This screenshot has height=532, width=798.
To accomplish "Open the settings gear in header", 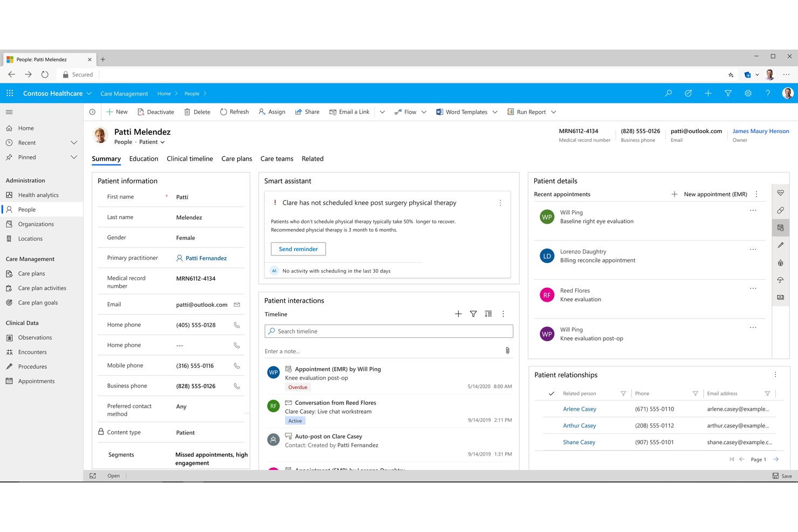I will pos(748,93).
